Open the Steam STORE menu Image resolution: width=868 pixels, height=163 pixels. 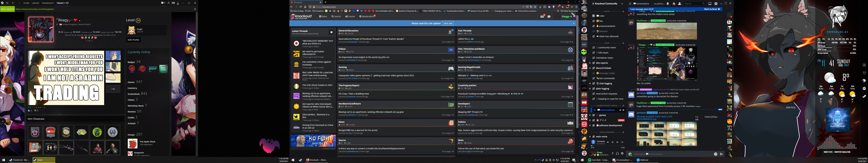[26, 3]
